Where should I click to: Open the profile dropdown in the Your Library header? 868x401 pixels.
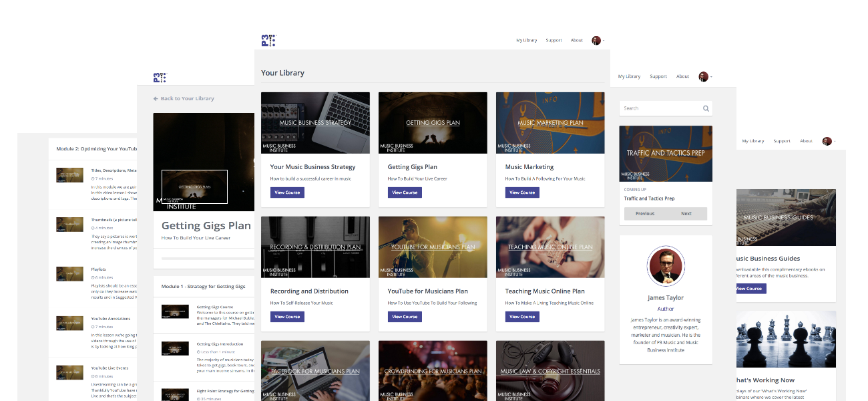598,40
